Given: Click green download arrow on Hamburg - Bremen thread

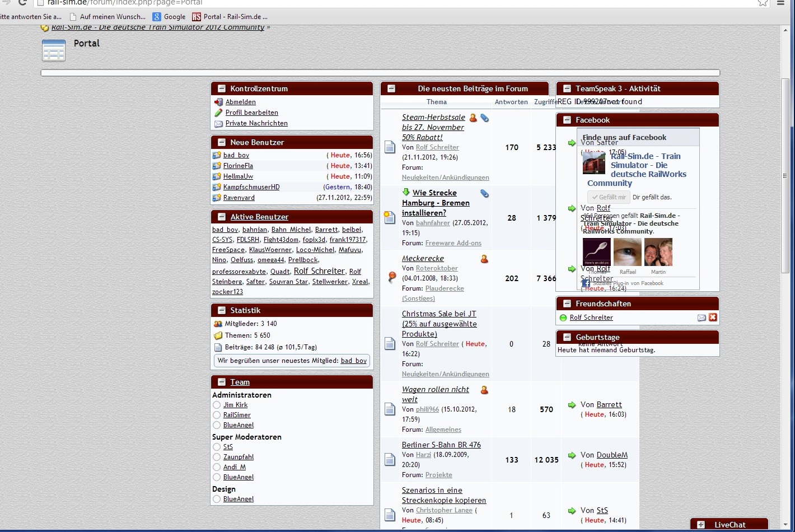Looking at the screenshot, I should 406,192.
